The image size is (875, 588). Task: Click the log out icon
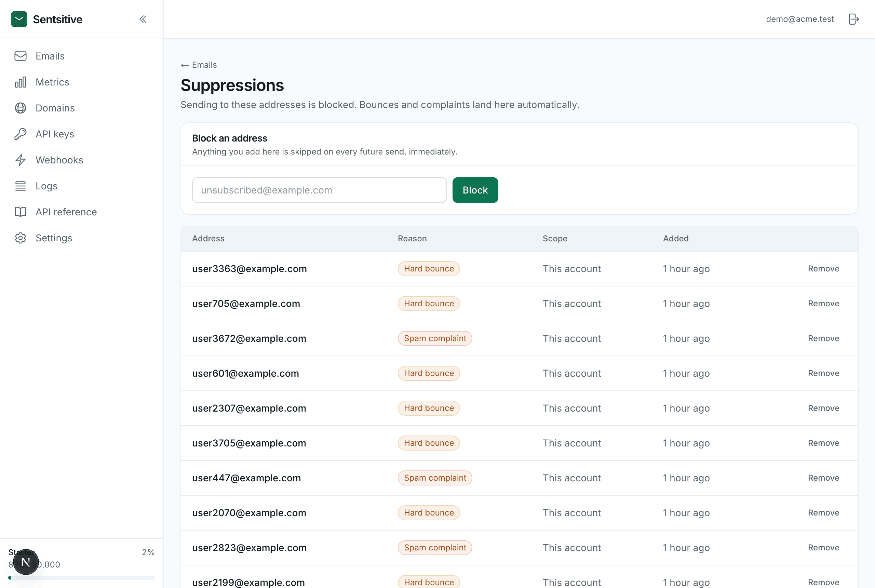coord(853,19)
